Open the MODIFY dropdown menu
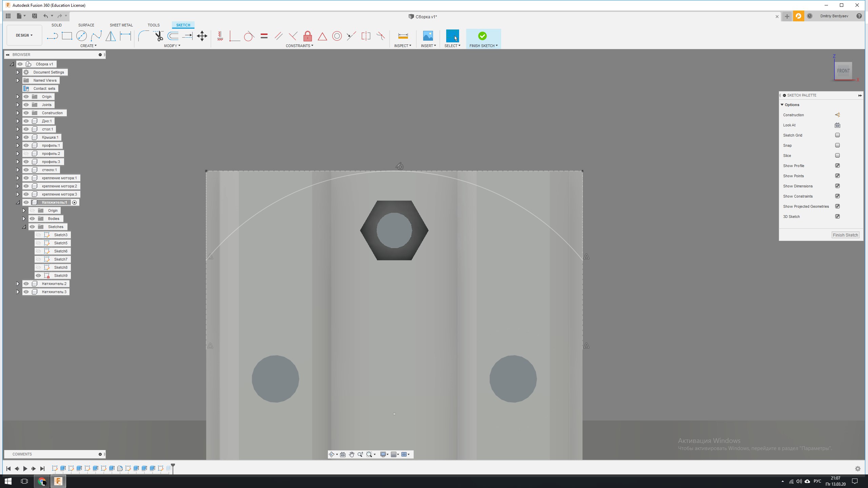Viewport: 868px width, 488px height. [x=172, y=46]
